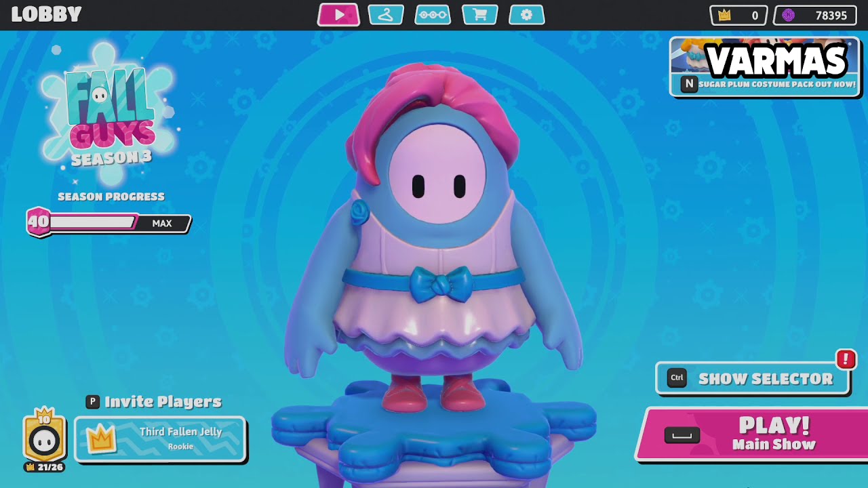Screen dimensions: 868x488
Task: Click the spacebar key icon
Action: (x=682, y=436)
